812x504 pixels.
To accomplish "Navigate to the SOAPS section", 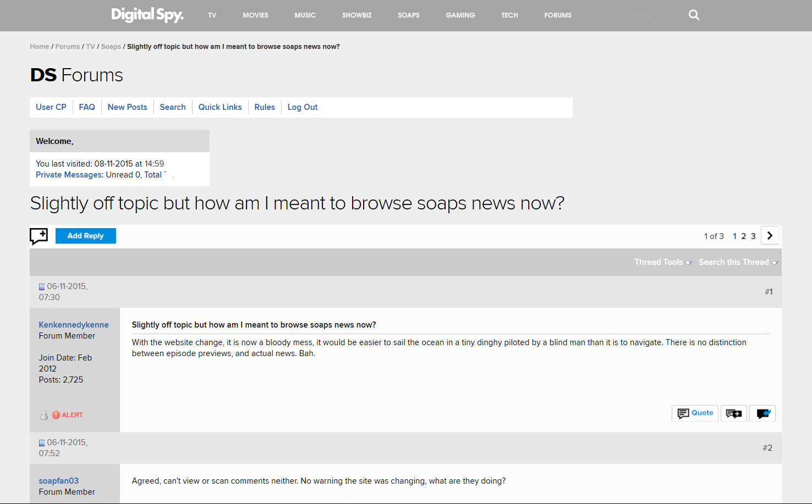I will pyautogui.click(x=408, y=15).
